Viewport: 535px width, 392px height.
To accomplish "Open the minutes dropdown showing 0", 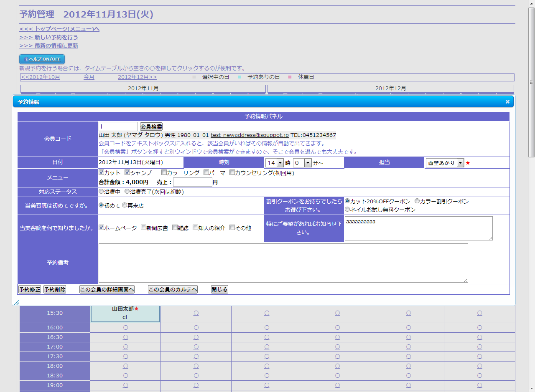I will [x=302, y=163].
